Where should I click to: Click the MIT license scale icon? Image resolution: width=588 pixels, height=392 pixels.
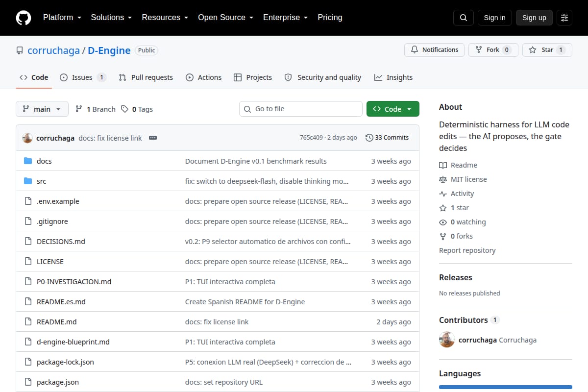443,179
